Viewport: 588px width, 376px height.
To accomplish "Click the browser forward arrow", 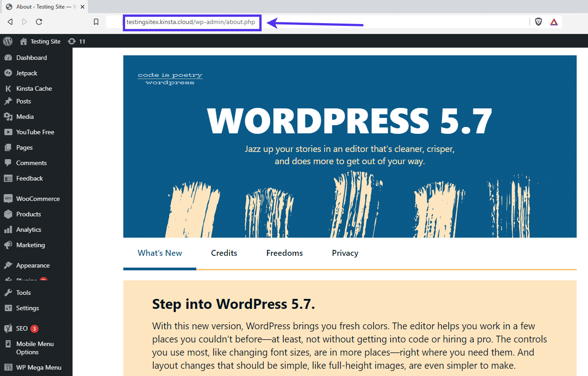I will pos(24,22).
